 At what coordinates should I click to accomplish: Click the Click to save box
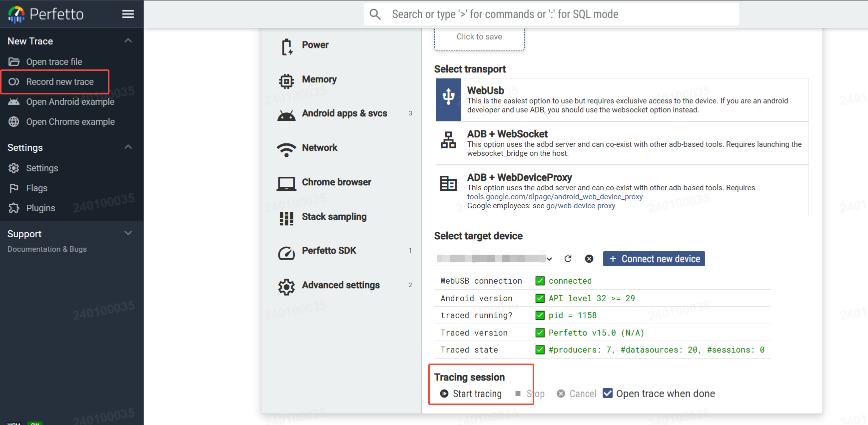point(479,38)
